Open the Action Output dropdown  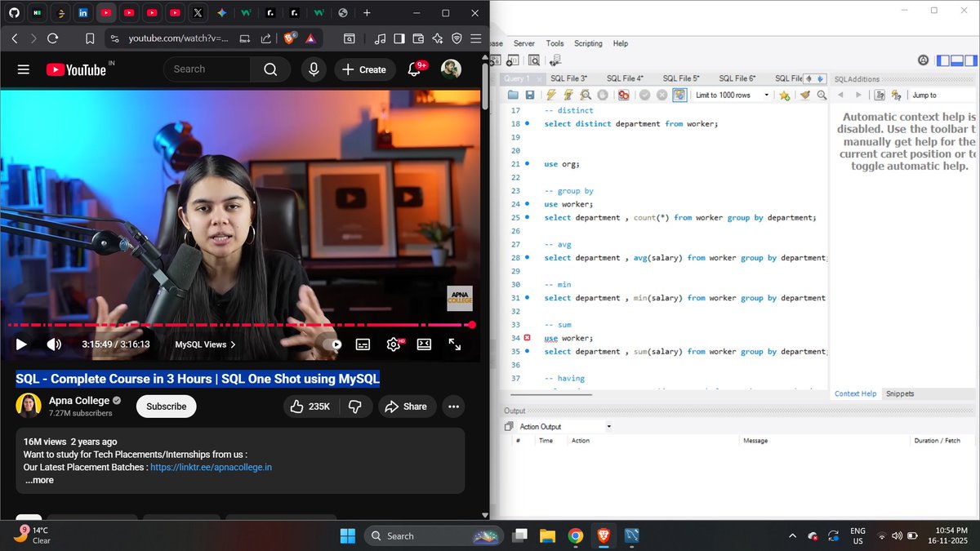pos(565,426)
